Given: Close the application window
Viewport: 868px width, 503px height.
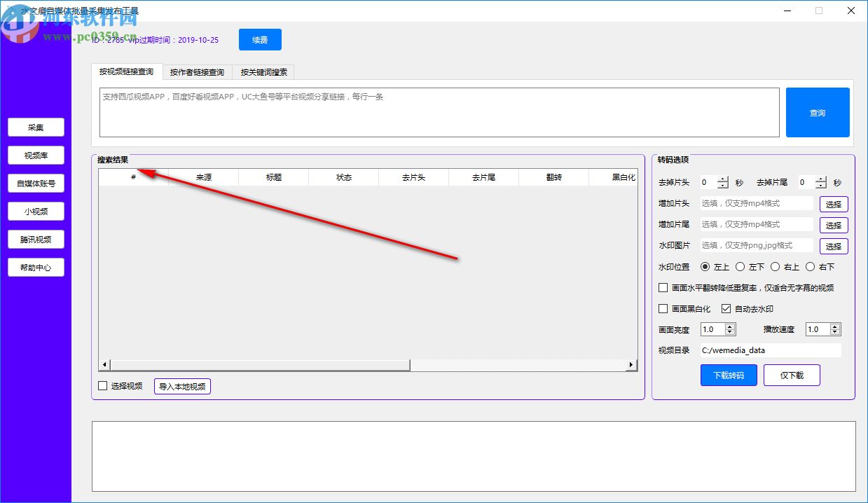Looking at the screenshot, I should [850, 11].
